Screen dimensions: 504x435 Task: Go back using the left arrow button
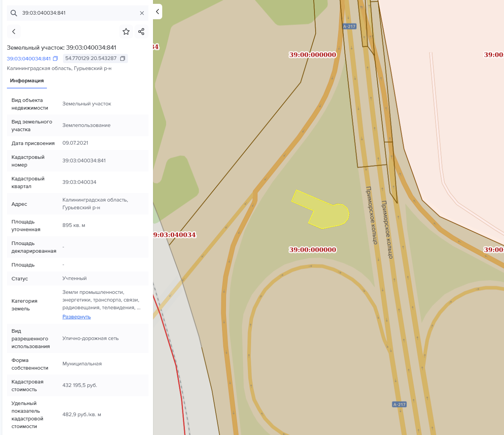(x=14, y=32)
